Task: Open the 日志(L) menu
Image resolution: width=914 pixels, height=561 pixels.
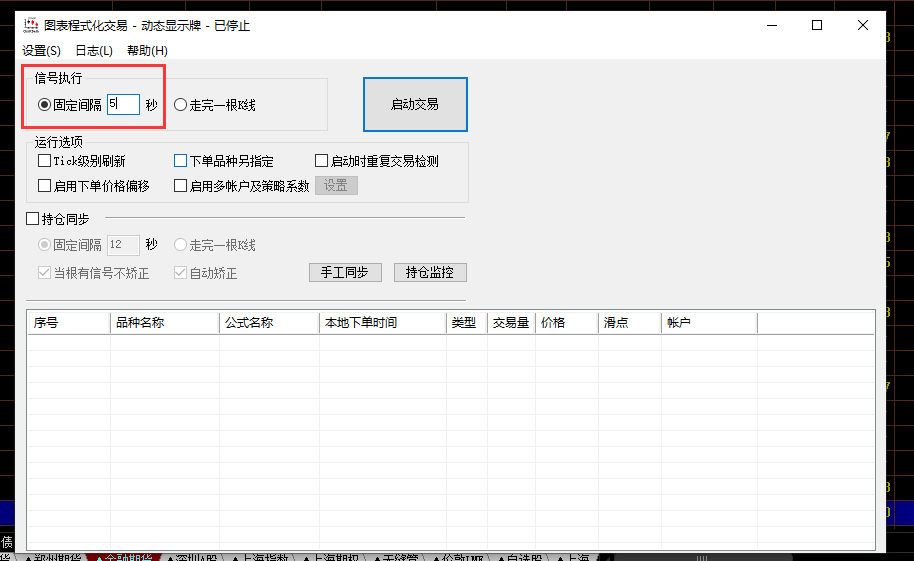Action: point(93,51)
